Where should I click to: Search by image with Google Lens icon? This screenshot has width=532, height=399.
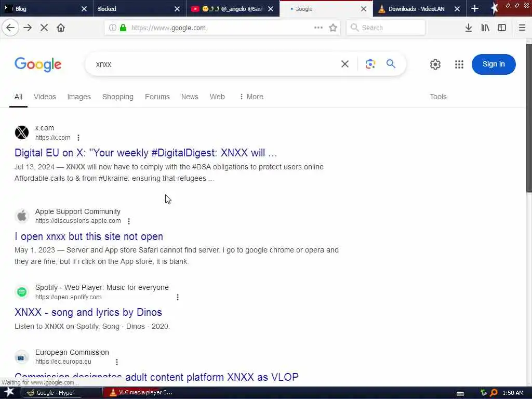tap(370, 64)
